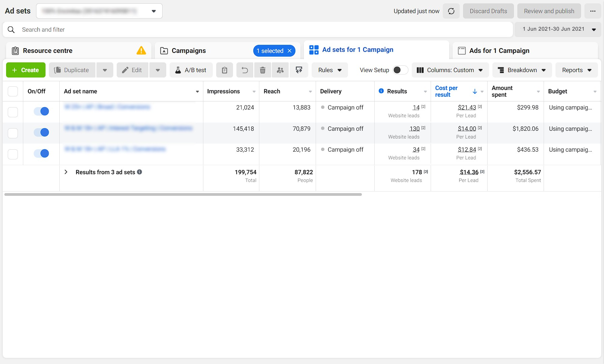The width and height of the screenshot is (604, 364).
Task: Open the Campaigns tab
Action: (x=189, y=51)
